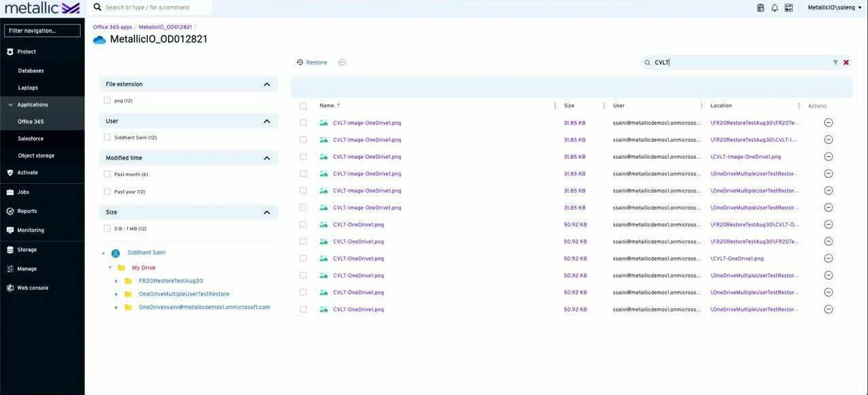Collapse the Applications sidebar group chevron
This screenshot has width=868, height=395.
(10, 105)
